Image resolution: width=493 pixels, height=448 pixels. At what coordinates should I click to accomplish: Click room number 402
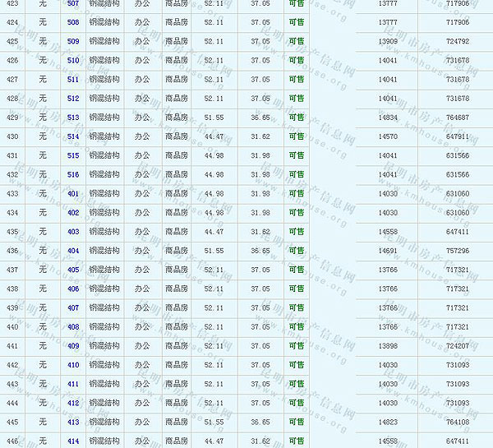tap(73, 213)
